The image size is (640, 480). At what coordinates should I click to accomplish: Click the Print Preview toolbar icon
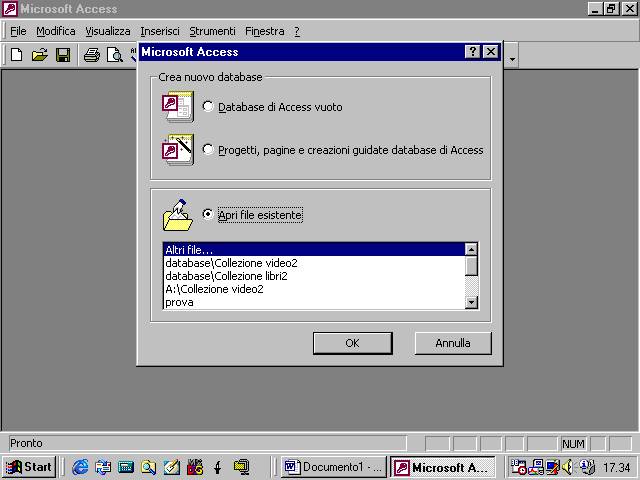(x=115, y=54)
